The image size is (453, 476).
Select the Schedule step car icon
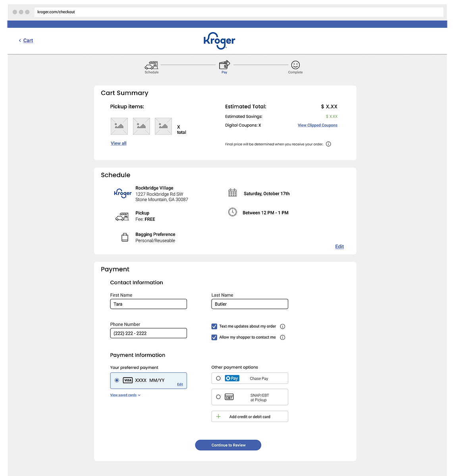pyautogui.click(x=152, y=65)
